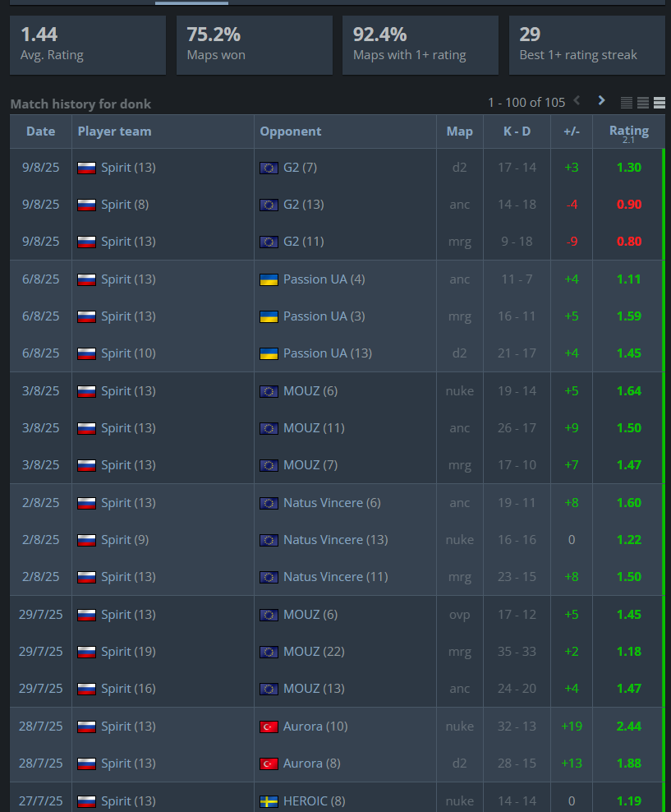Click the 2.44 rating value

[628, 727]
